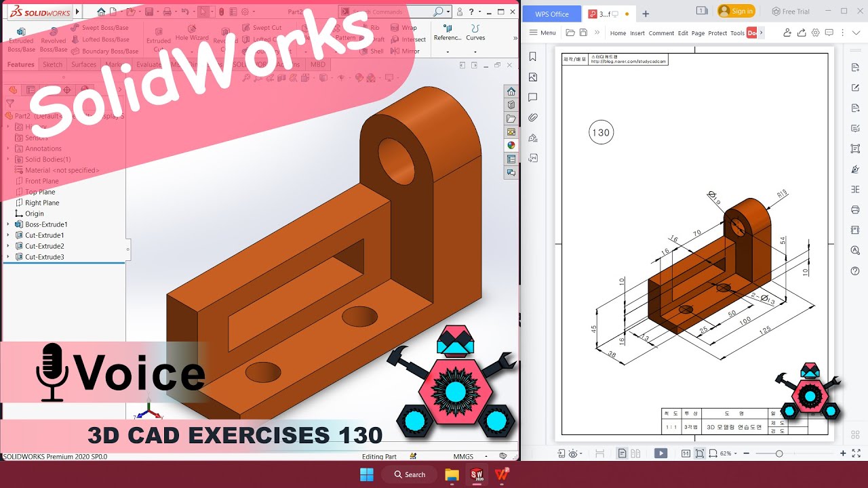This screenshot has width=868, height=488.
Task: Expand the Annotations folder
Action: (x=8, y=148)
